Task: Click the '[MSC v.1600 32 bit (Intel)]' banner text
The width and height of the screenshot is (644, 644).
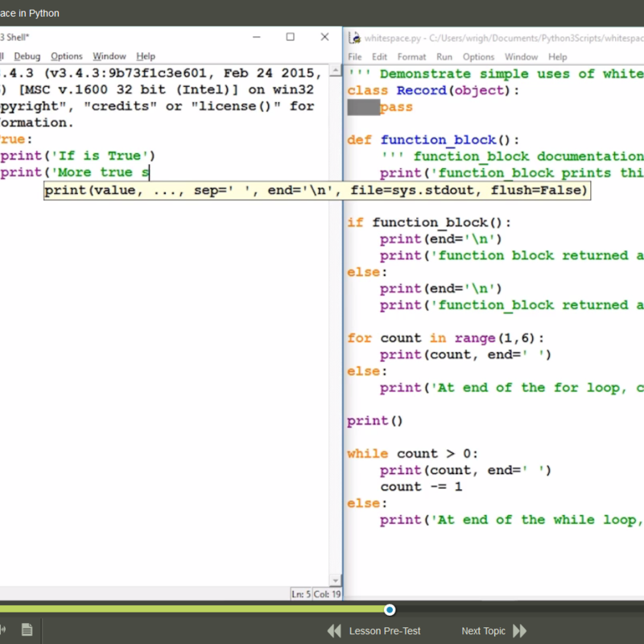Action: pyautogui.click(x=129, y=89)
